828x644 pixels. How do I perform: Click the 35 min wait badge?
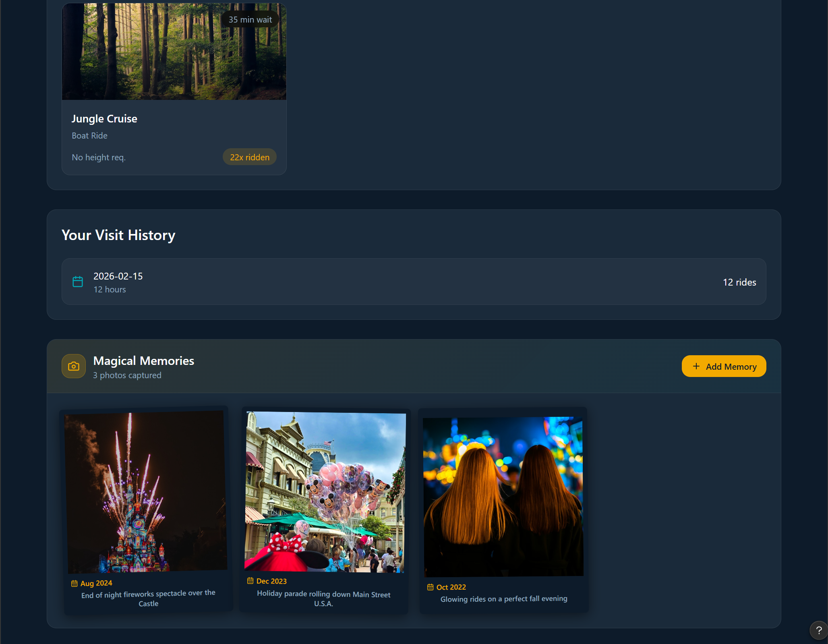pyautogui.click(x=250, y=19)
